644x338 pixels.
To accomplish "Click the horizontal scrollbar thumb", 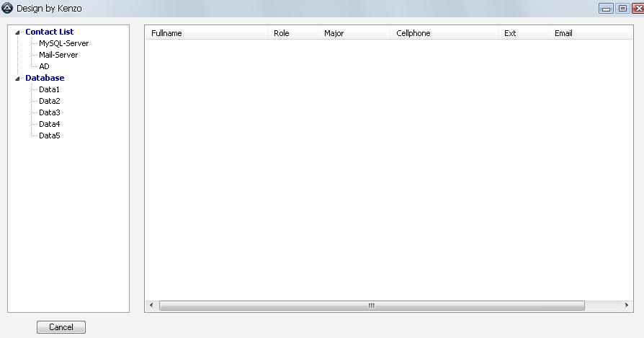I will [372, 306].
